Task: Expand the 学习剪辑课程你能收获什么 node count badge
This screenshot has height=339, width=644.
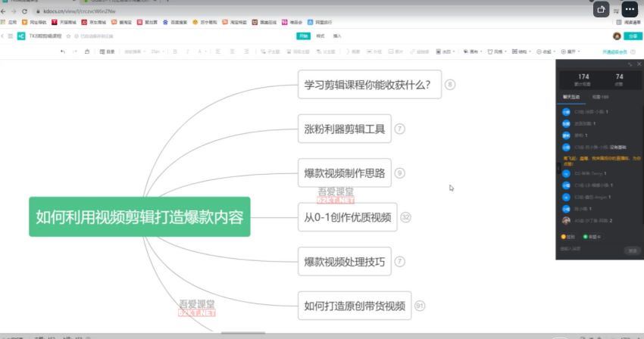Action: [x=450, y=85]
